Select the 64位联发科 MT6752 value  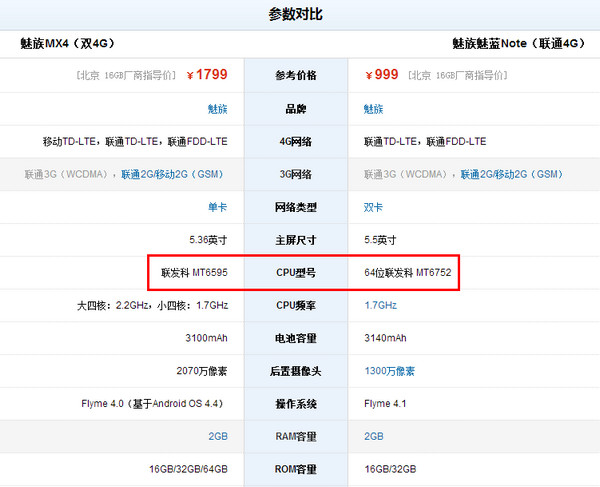pos(408,273)
